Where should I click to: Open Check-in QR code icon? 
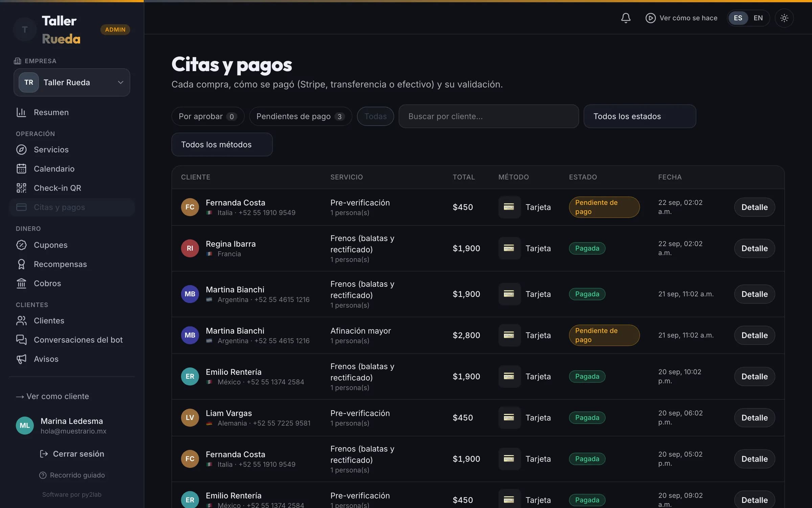21,188
